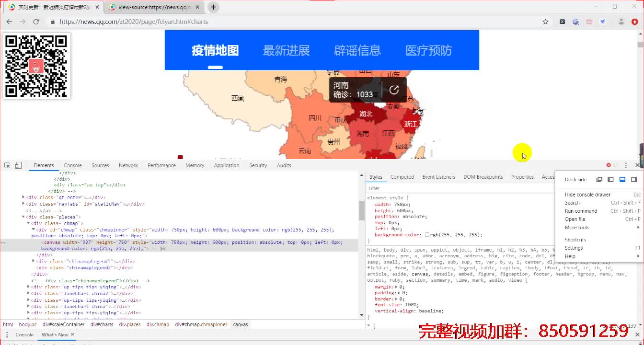
Task: Click the share arrow in map tooltip
Action: pos(394,90)
